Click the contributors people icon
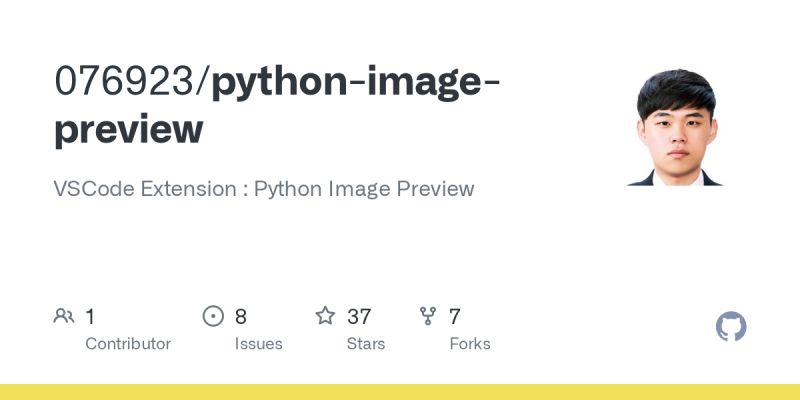Screen dimensions: 800x400 pyautogui.click(x=64, y=316)
